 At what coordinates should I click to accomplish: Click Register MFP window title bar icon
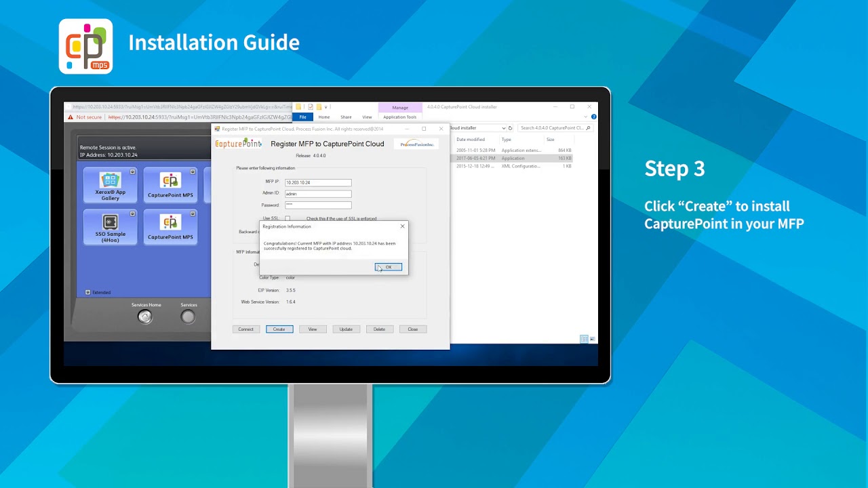tap(217, 129)
